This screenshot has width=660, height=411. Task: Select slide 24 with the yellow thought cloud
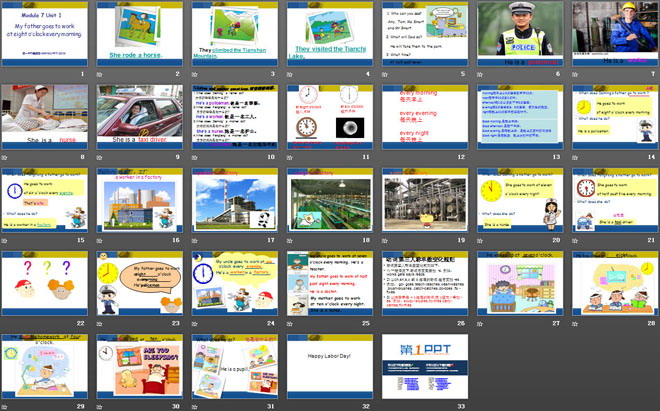coord(235,284)
